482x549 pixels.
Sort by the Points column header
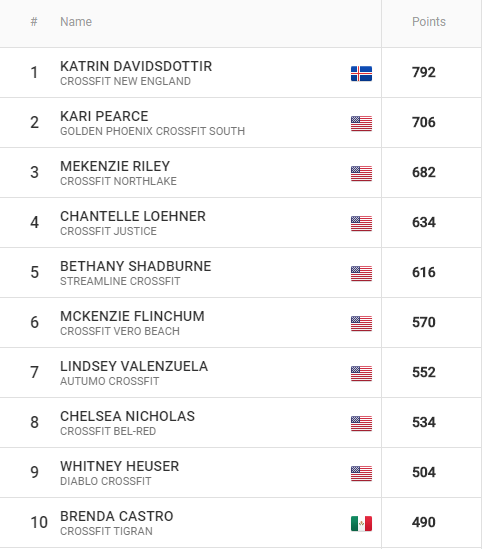point(429,22)
